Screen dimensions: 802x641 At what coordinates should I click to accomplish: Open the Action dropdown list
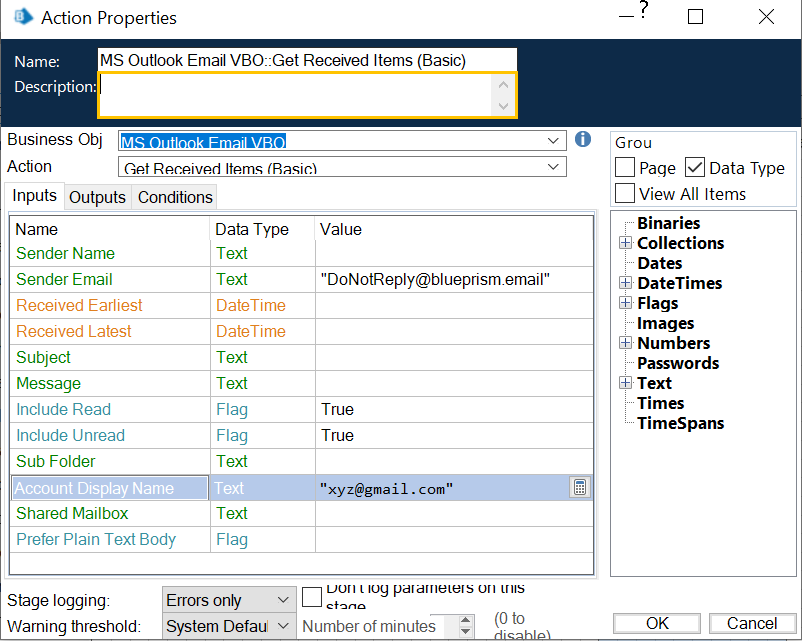[555, 167]
